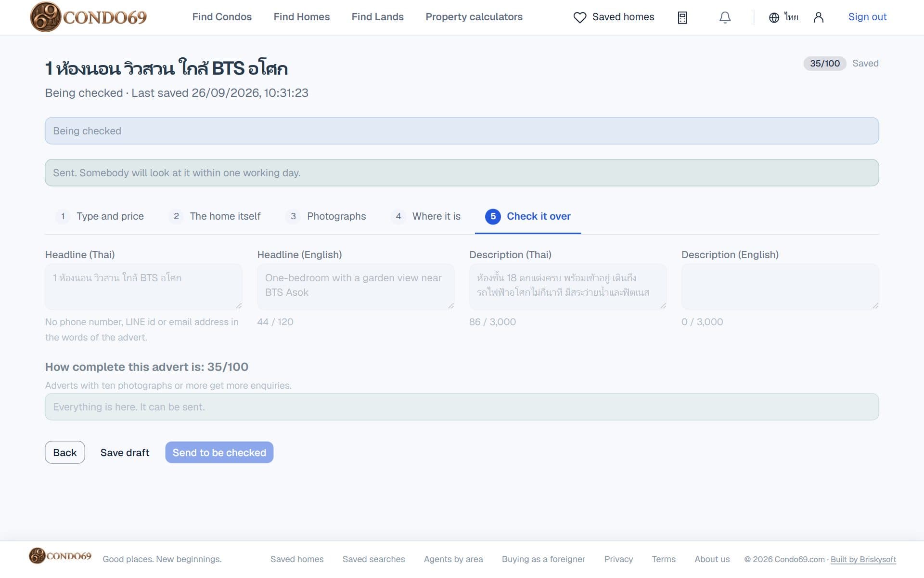Click the '86 / 3,000' character counter
Screen dimensions: 924x578
pyautogui.click(x=492, y=322)
